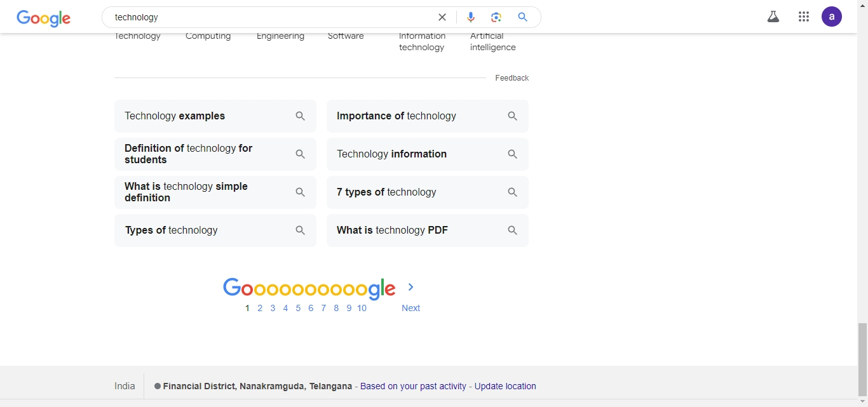Open the Information technology topic chip

[x=422, y=41]
